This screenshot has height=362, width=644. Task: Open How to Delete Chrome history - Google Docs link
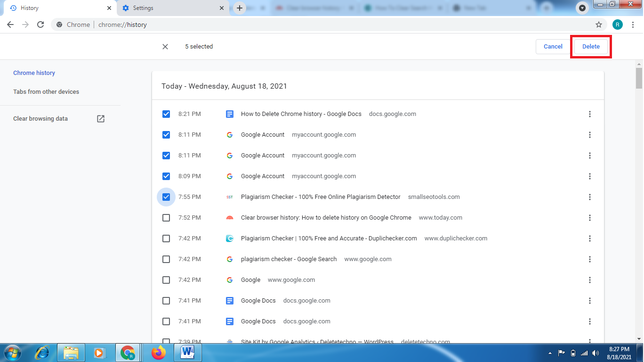(x=301, y=114)
